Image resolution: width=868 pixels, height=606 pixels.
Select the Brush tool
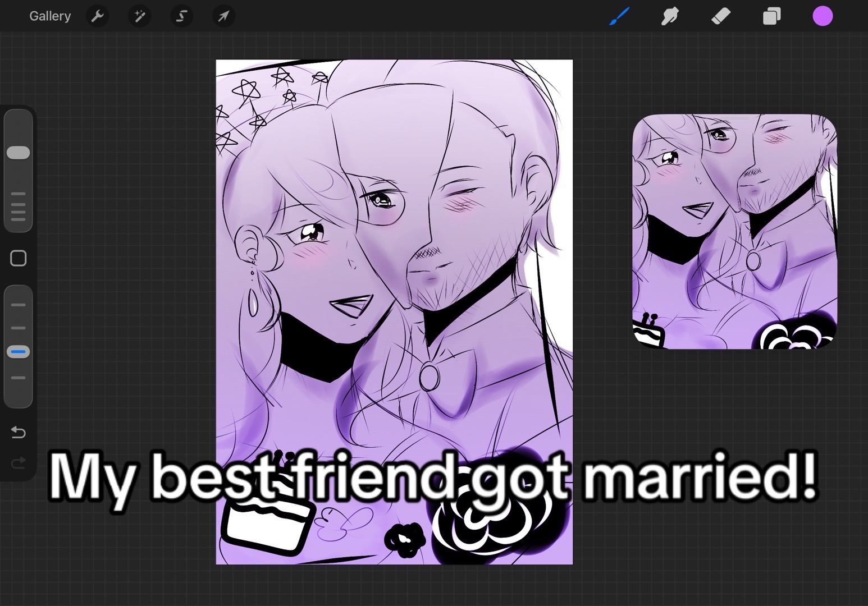pos(619,16)
